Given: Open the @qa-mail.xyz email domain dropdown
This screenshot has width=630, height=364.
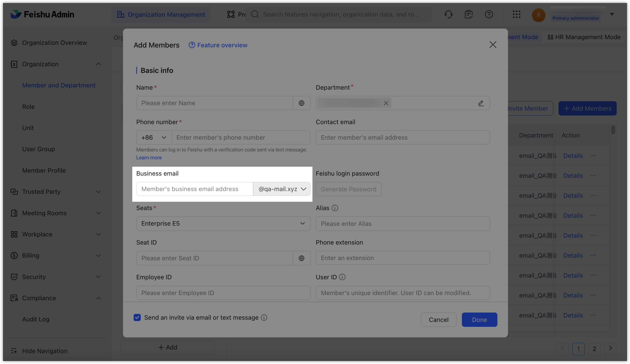Looking at the screenshot, I should (x=281, y=189).
